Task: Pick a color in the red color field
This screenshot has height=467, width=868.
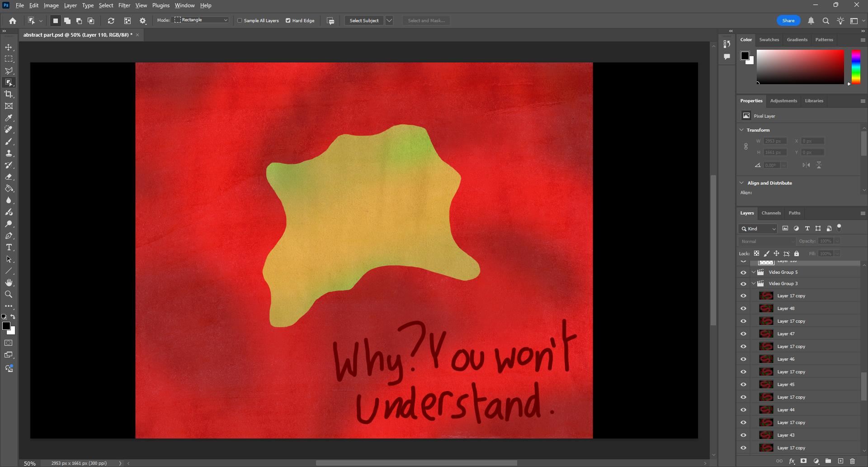Action: (800, 67)
